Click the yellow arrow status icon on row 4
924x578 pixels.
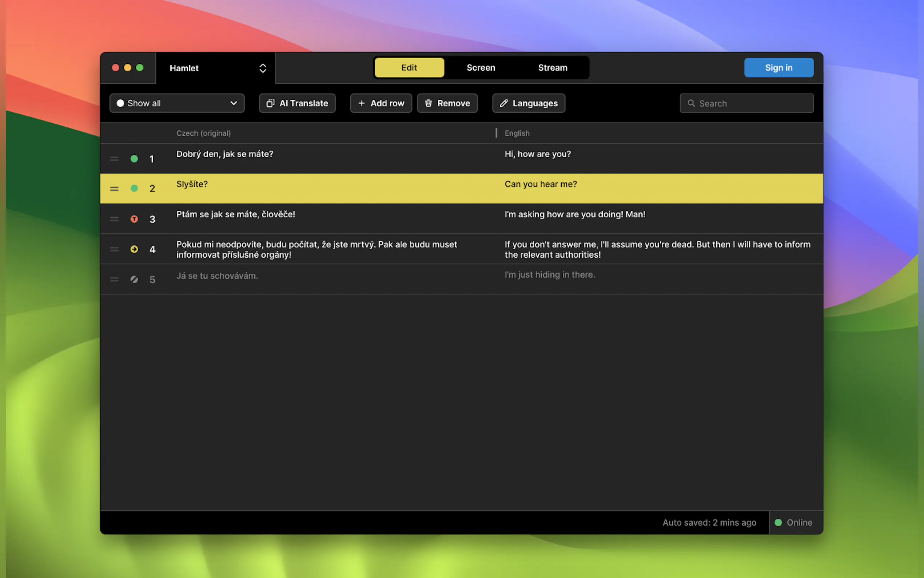134,249
